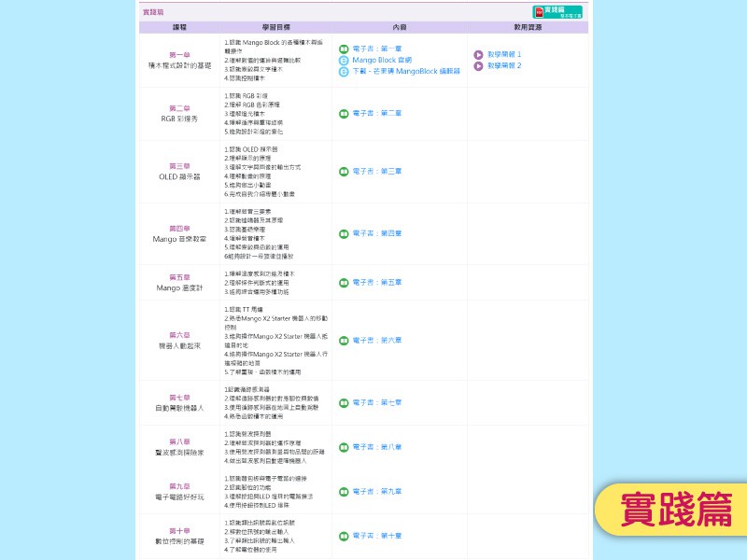Click book icon for 電子書:第三章
Image resolution: width=747 pixels, height=560 pixels.
pyautogui.click(x=344, y=172)
